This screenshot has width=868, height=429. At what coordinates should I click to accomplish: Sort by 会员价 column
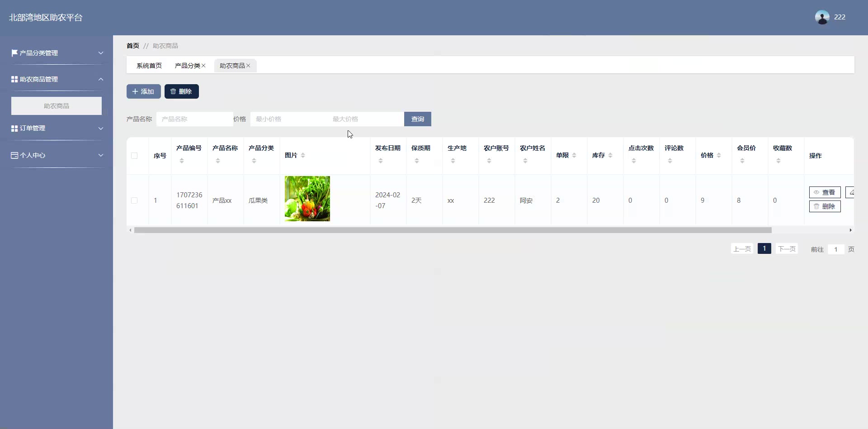[742, 161]
